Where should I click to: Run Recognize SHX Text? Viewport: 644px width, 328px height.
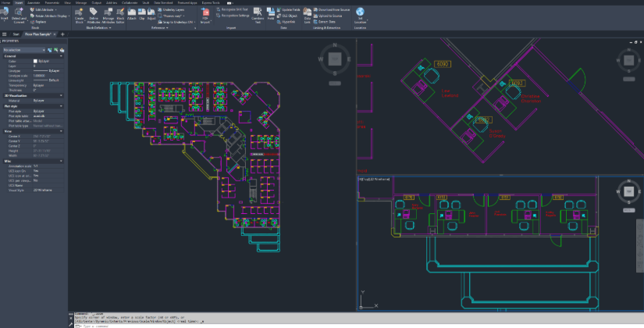[232, 9]
